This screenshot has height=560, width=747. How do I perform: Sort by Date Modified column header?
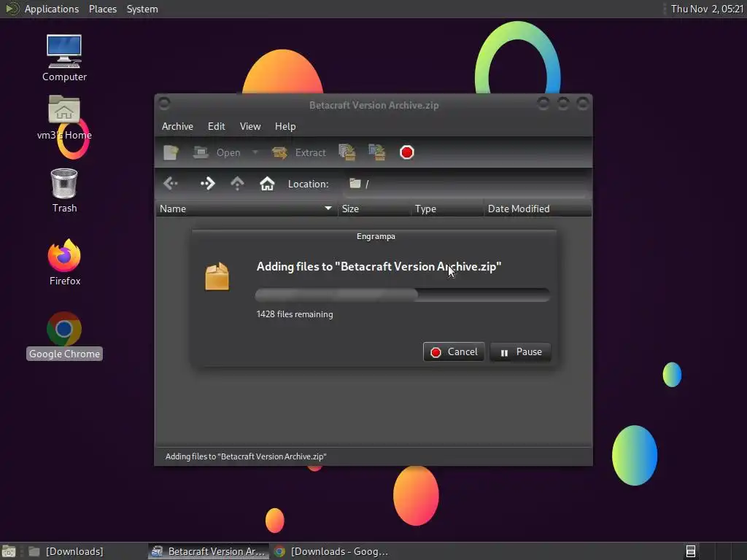(x=538, y=209)
